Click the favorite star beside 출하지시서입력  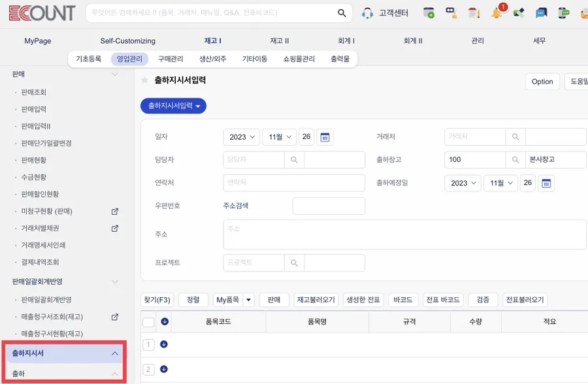point(144,80)
